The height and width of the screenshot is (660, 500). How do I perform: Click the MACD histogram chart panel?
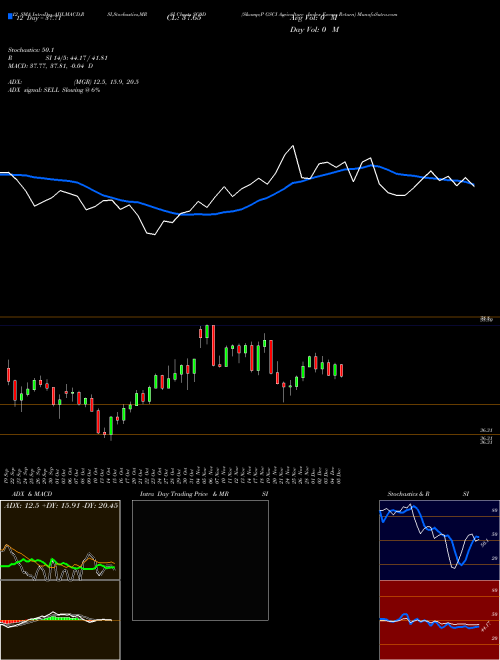pyautogui.click(x=60, y=620)
